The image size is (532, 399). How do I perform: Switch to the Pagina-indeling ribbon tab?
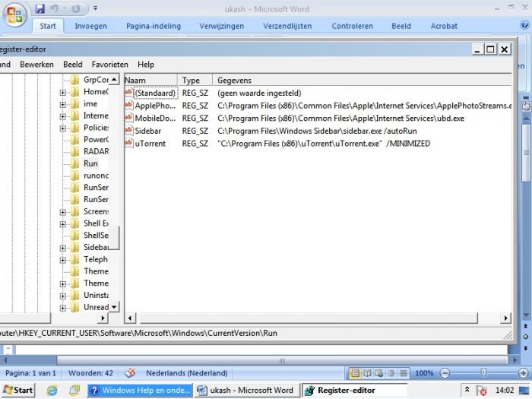click(x=154, y=26)
